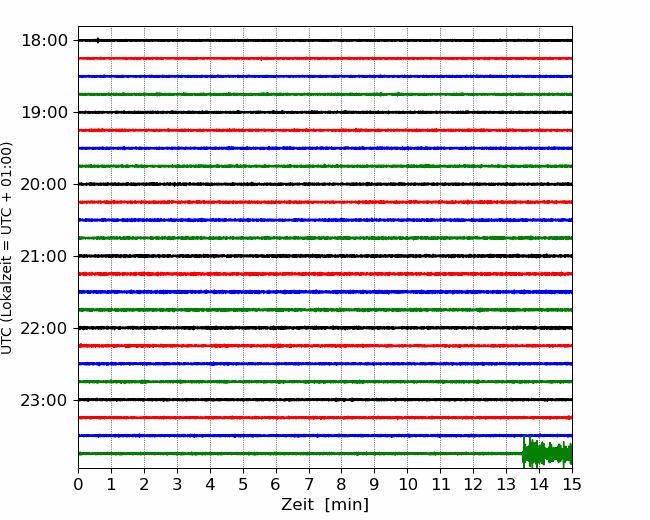Click the x-axis tick label 2
The width and height of the screenshot is (650, 520).
(x=144, y=484)
